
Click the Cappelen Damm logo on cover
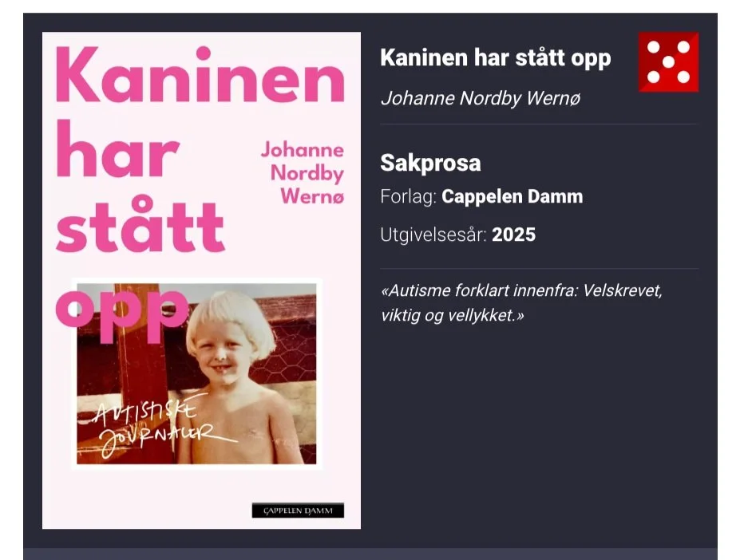click(298, 511)
